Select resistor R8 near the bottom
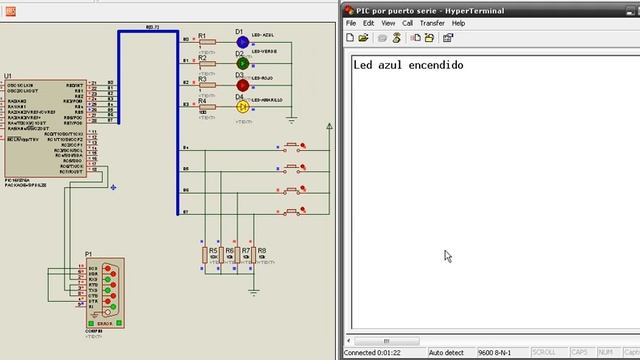640x360 pixels. point(253,255)
